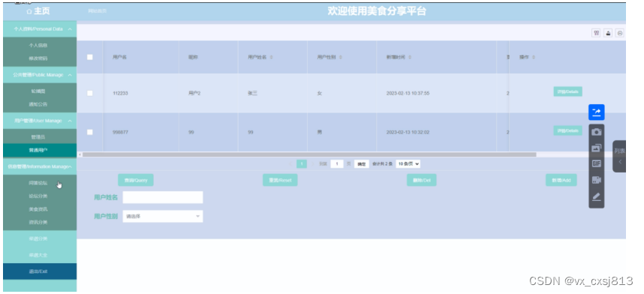
Task: Check the row checkbox for user 112233
Action: pos(89,93)
